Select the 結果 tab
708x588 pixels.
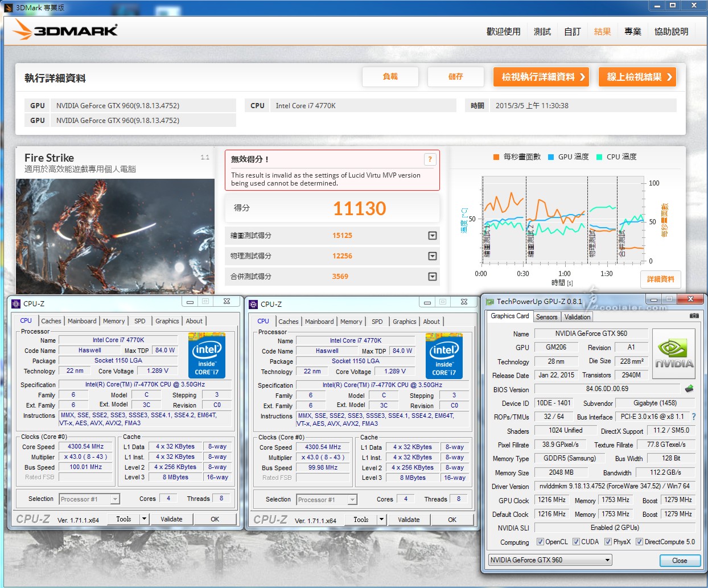pyautogui.click(x=602, y=32)
